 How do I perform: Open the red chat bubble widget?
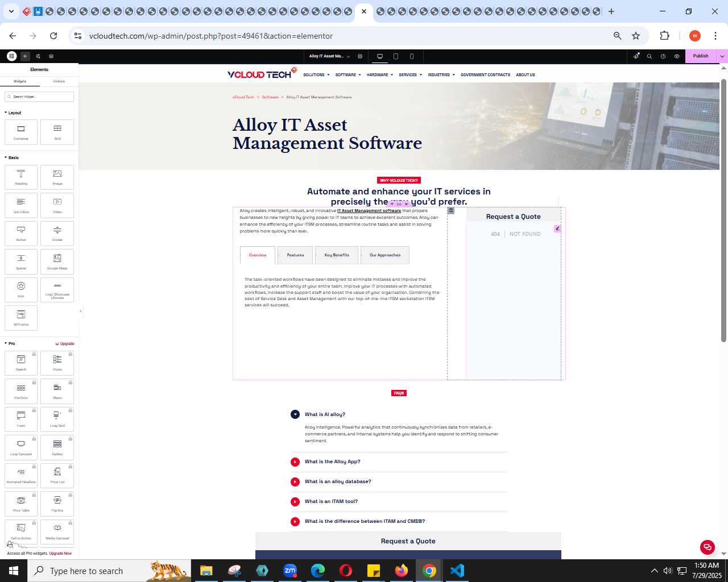(708, 547)
